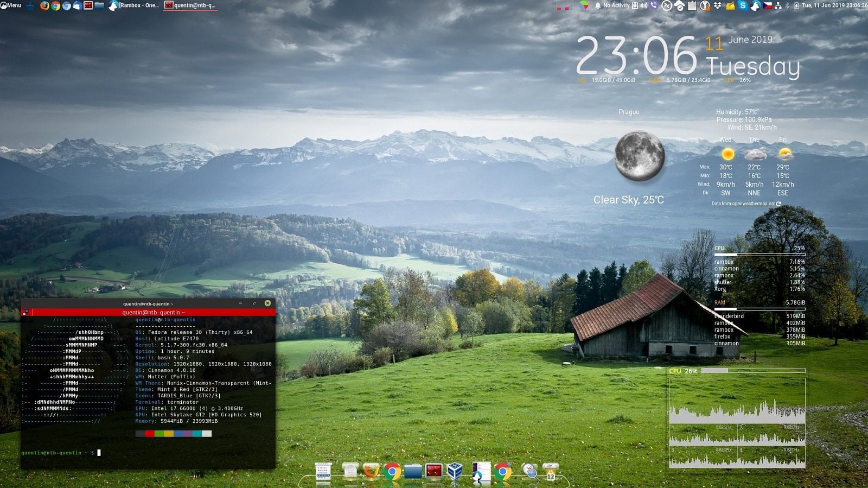Open the file manager from top panel

[99, 5]
